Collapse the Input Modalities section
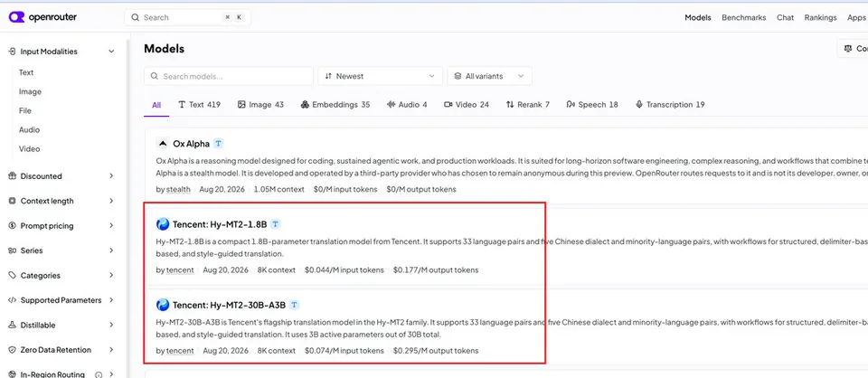 111,52
